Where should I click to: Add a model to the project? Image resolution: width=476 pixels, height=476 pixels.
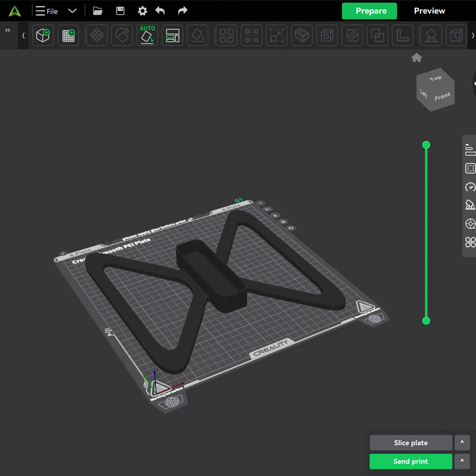click(43, 35)
